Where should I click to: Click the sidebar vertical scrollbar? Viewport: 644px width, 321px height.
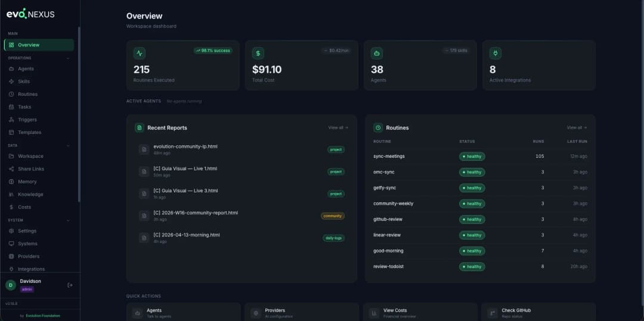coord(79,114)
